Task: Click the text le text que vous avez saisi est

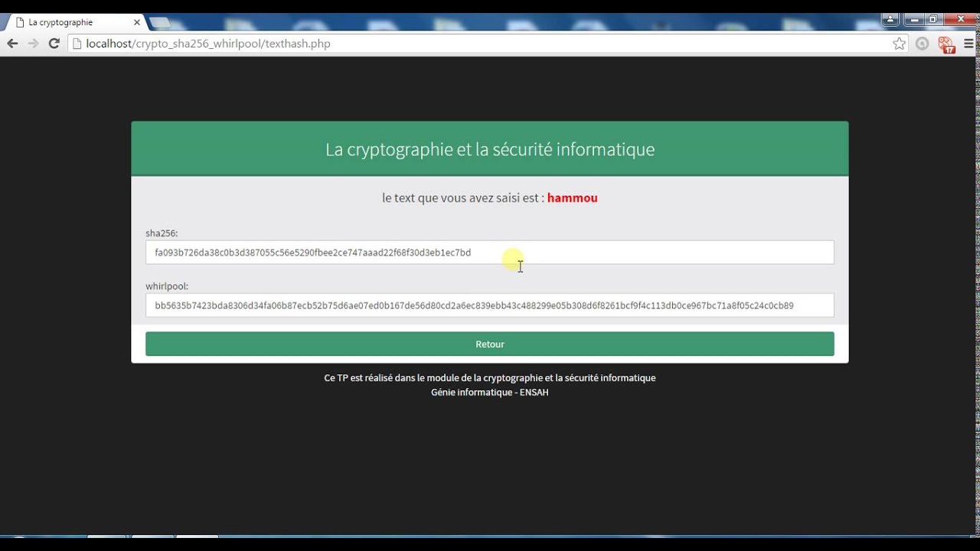Action: (x=463, y=197)
